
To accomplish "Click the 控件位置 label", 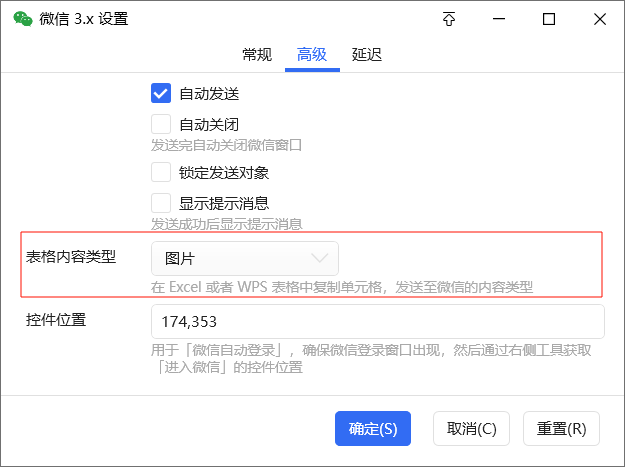I will point(56,320).
